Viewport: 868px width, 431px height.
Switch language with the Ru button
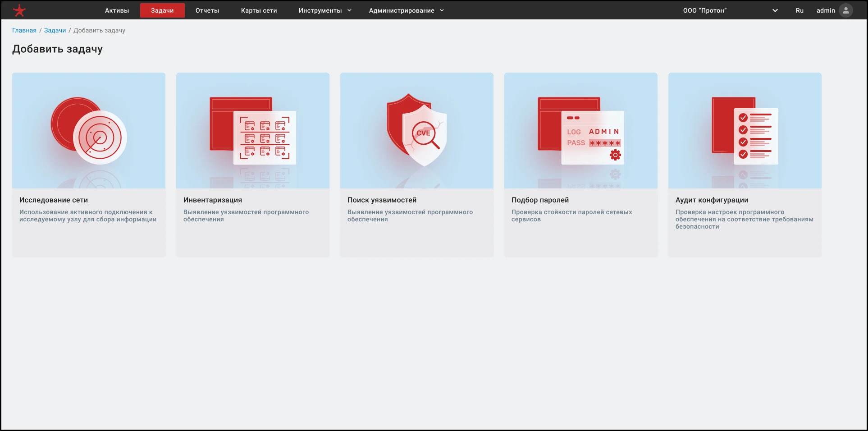point(799,10)
